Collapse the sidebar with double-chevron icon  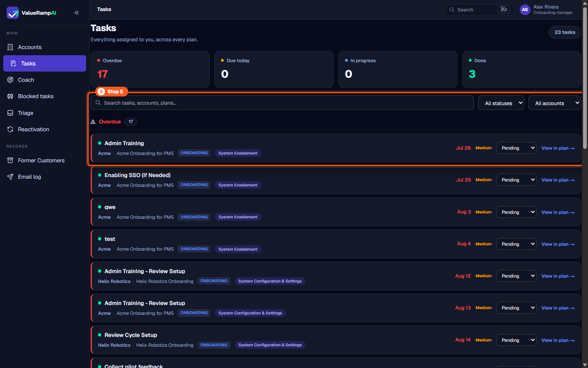(77, 13)
